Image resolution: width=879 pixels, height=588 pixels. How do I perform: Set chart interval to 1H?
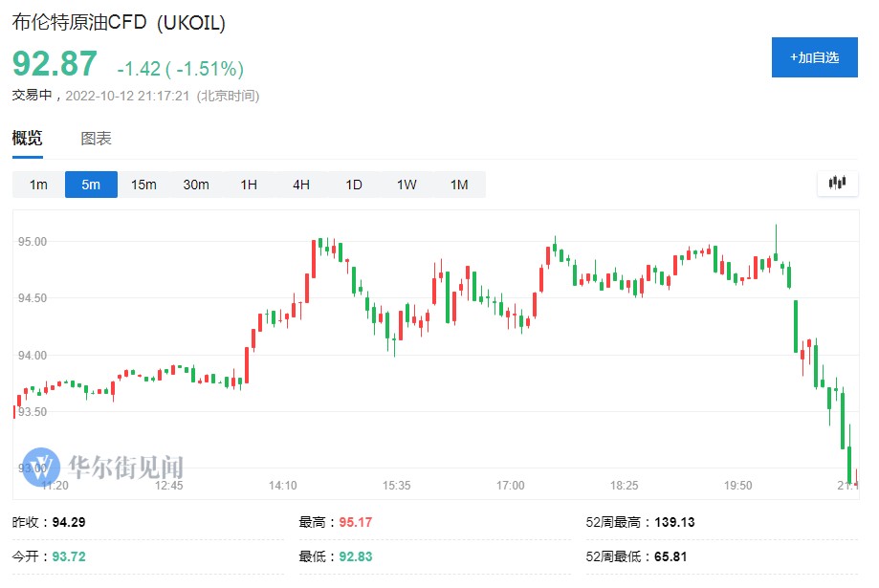(249, 185)
